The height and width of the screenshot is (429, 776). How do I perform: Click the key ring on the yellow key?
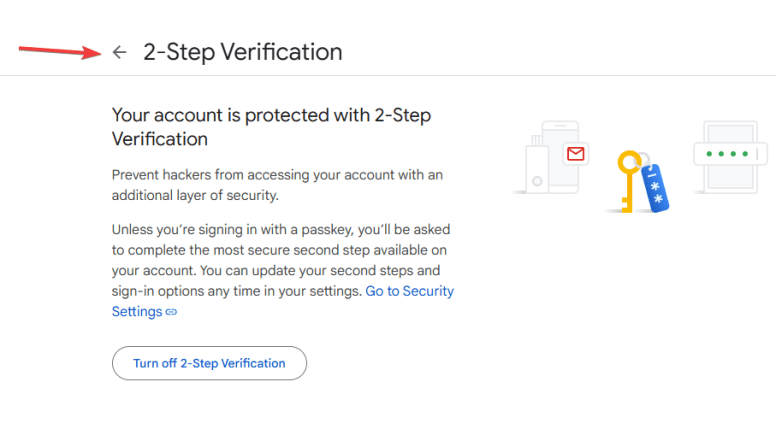point(644,158)
